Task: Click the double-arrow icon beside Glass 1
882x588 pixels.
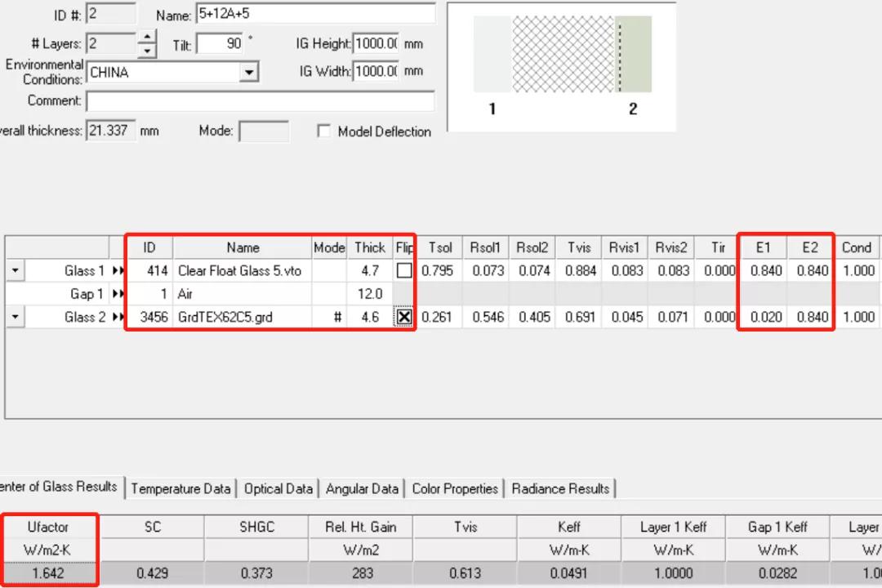Action: (118, 271)
